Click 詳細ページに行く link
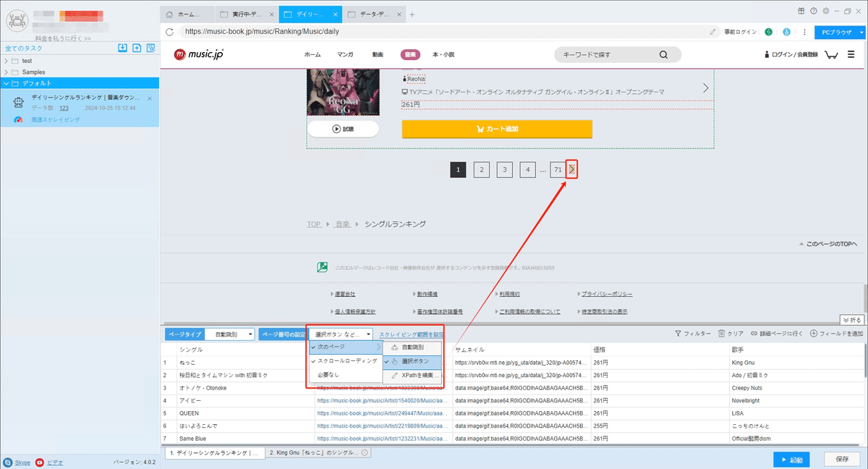 click(778, 334)
